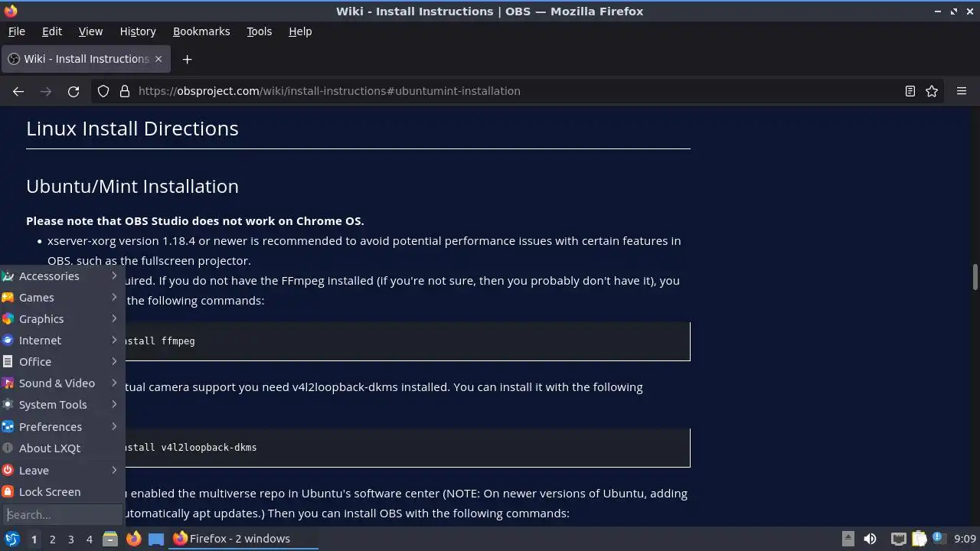Switch to the Wiki - Install Instructions tab
This screenshot has height=551, width=980.
(x=85, y=59)
